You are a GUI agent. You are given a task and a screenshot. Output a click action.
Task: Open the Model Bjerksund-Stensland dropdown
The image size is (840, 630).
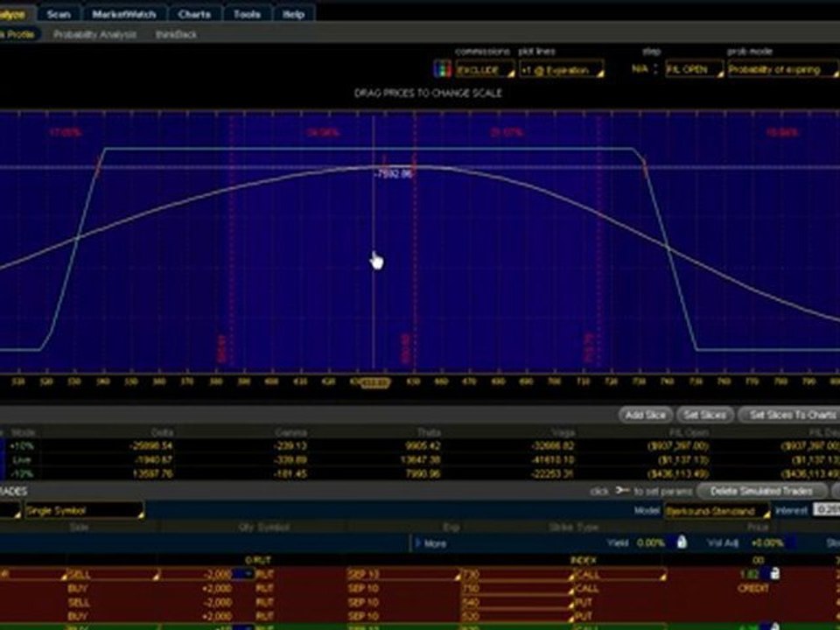pos(717,511)
